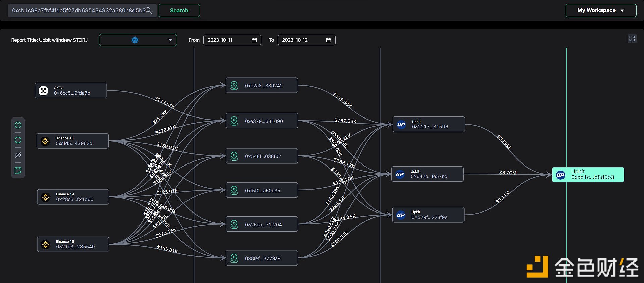This screenshot has height=283, width=644.
Task: Click the $71.46K transfer label
Action: [x=160, y=117]
